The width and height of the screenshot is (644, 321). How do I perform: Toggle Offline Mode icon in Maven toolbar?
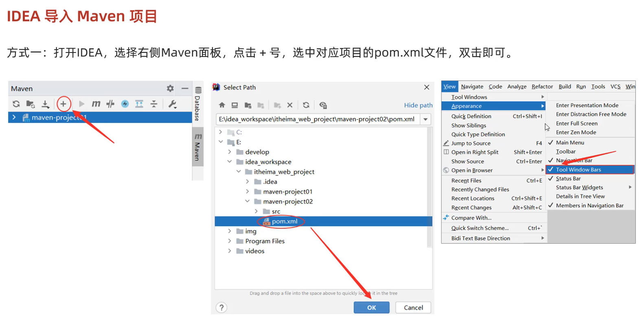tap(110, 104)
